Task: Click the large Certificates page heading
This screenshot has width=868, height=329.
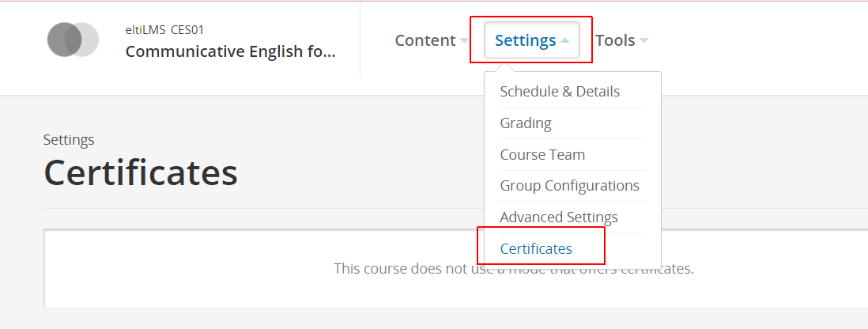Action: (141, 173)
